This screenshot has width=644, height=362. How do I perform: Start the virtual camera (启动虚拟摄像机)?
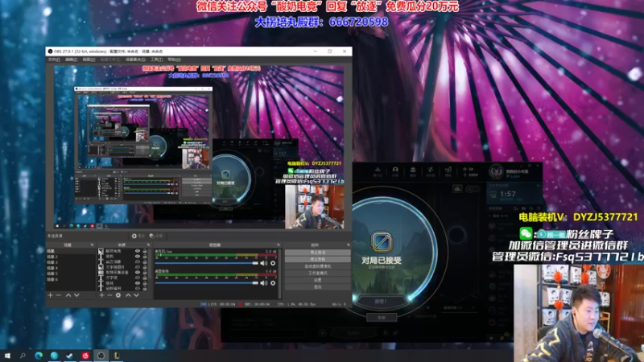point(317,266)
